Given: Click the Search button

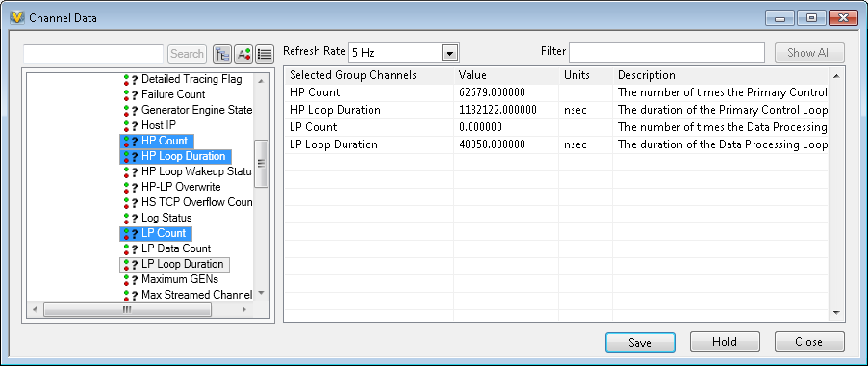Looking at the screenshot, I should (187, 54).
